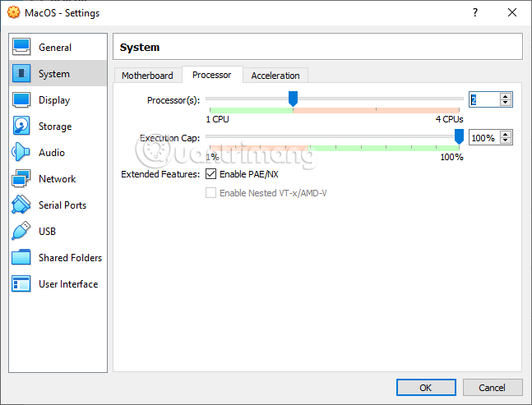Close the MacOS Settings dialog
The height and width of the screenshot is (405, 532).
click(512, 12)
